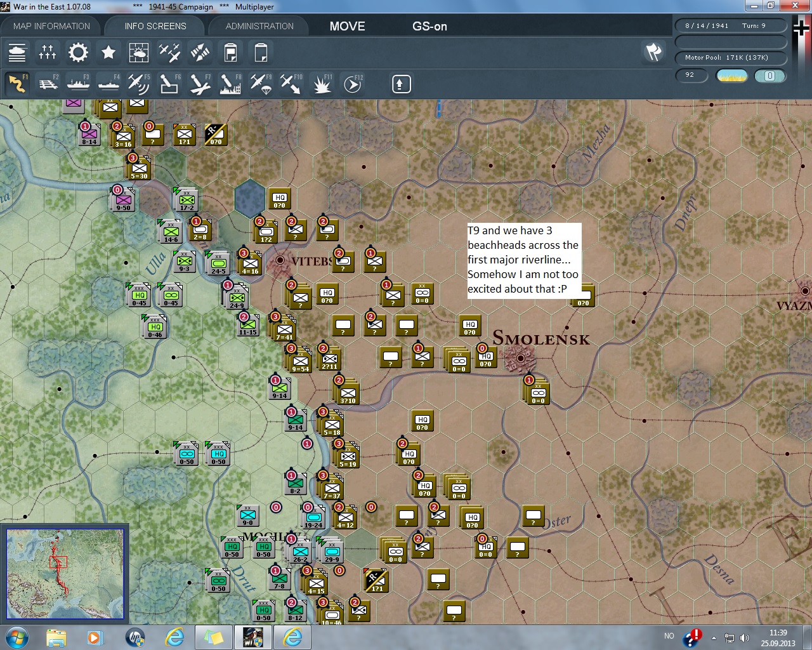Click the end turn flags icon
812x650 pixels.
pyautogui.click(x=653, y=52)
